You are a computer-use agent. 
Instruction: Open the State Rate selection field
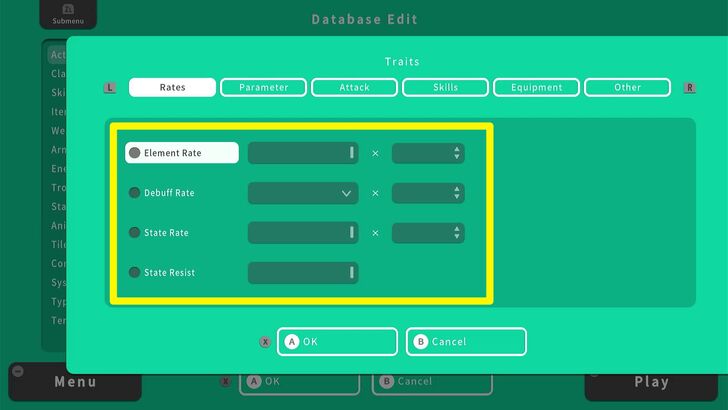[303, 233]
